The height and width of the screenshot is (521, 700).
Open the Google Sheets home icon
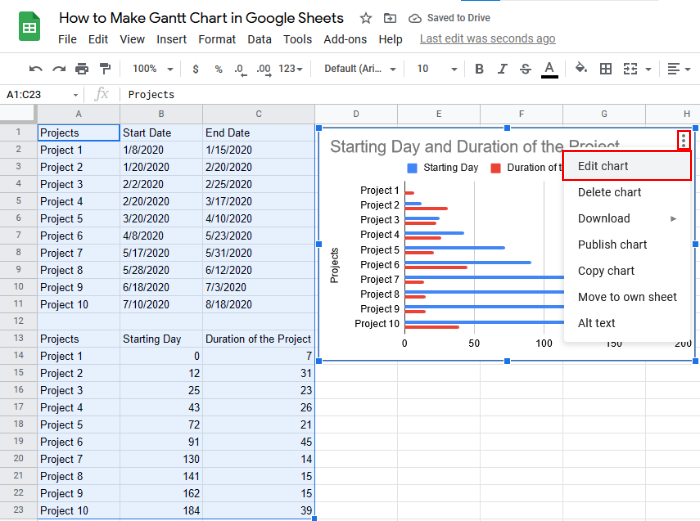pos(29,27)
